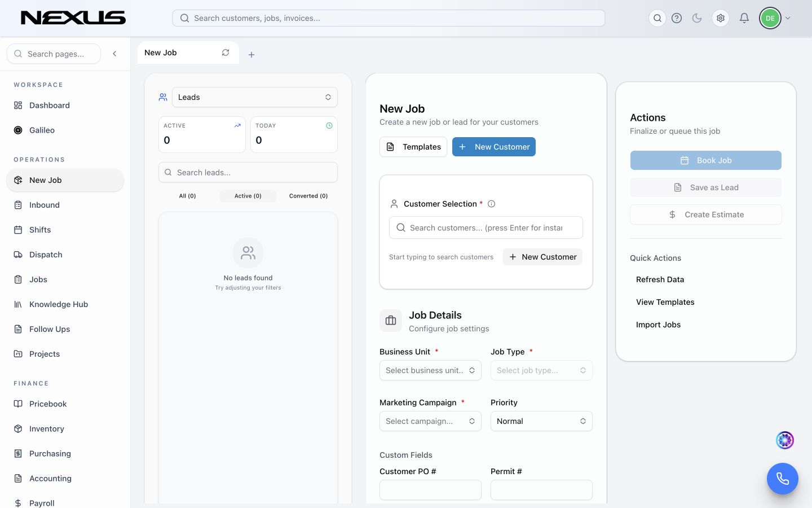
Task: Click the Dispatch truck icon
Action: click(x=18, y=255)
